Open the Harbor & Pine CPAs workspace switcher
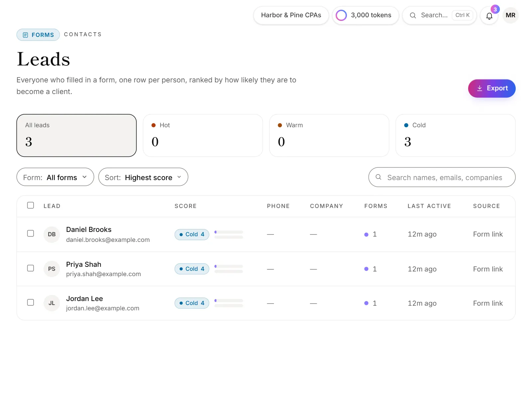This screenshot has width=532, height=409. 291,15
